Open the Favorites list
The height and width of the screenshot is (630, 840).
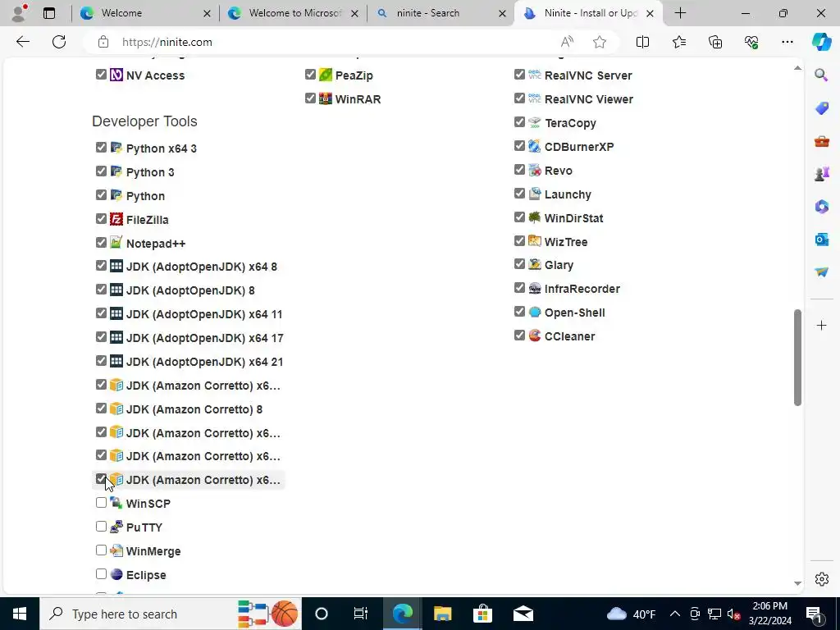click(678, 42)
